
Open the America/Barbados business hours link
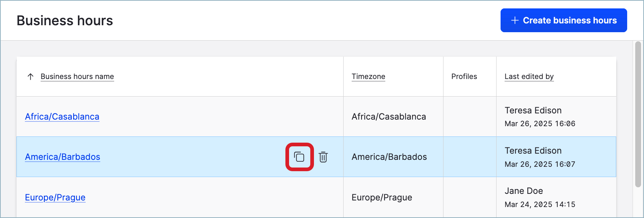[x=63, y=157]
